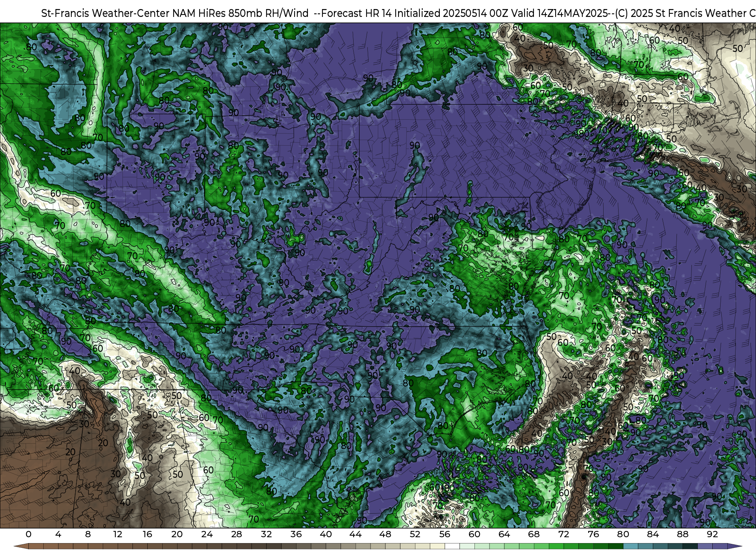The image size is (756, 551).
Task: Click colorbar label '76'
Action: 593,534
